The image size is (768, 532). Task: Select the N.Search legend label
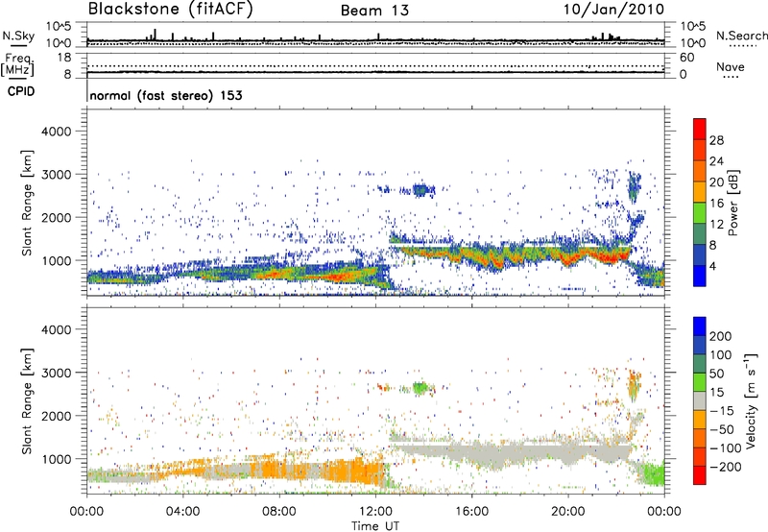pos(742,36)
